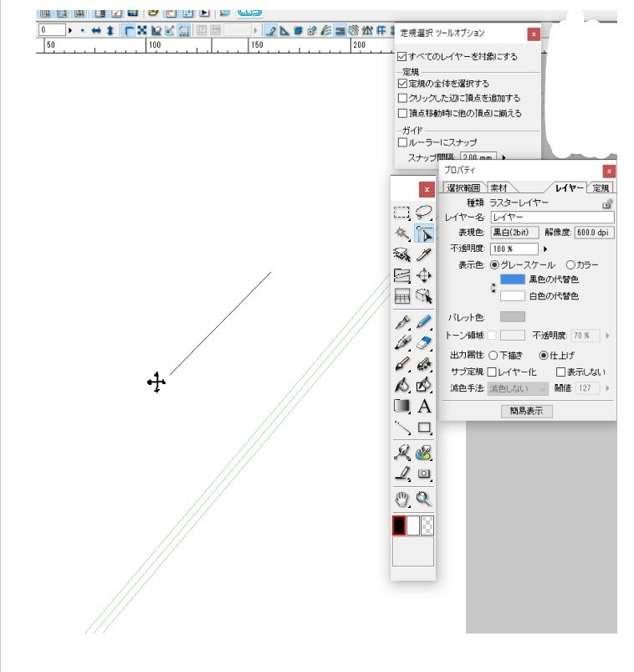Expand the 閾値 127 arrow

coord(607,388)
